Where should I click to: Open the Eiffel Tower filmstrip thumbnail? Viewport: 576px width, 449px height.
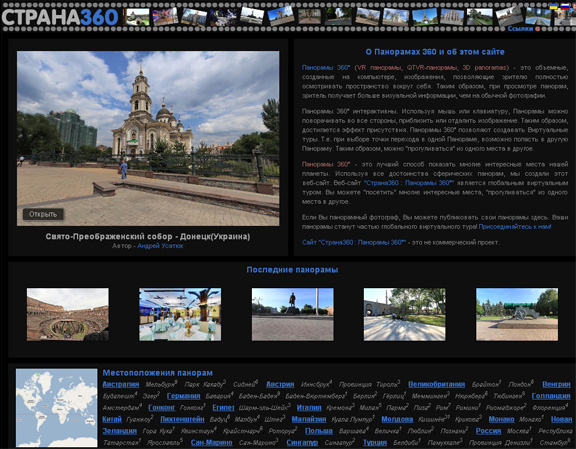click(425, 17)
